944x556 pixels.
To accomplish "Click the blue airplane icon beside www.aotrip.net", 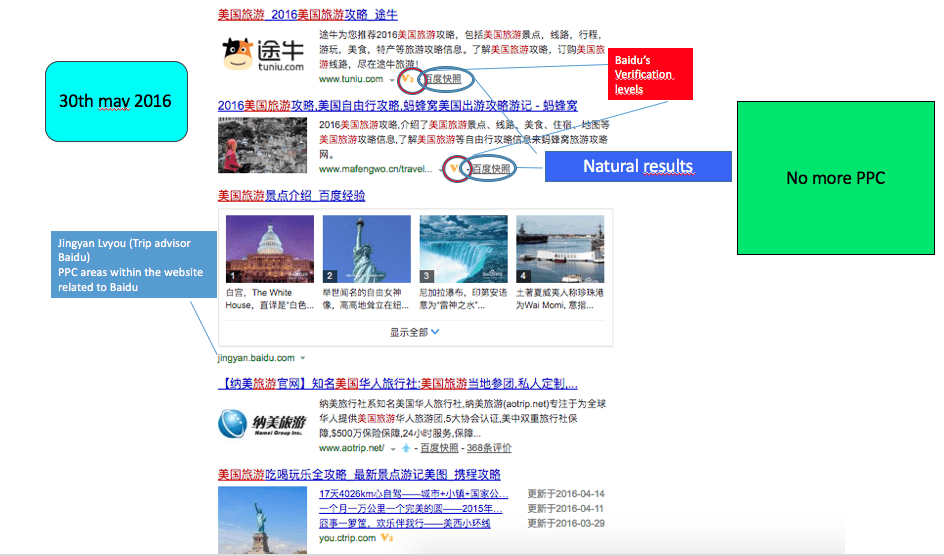I will coord(406,448).
